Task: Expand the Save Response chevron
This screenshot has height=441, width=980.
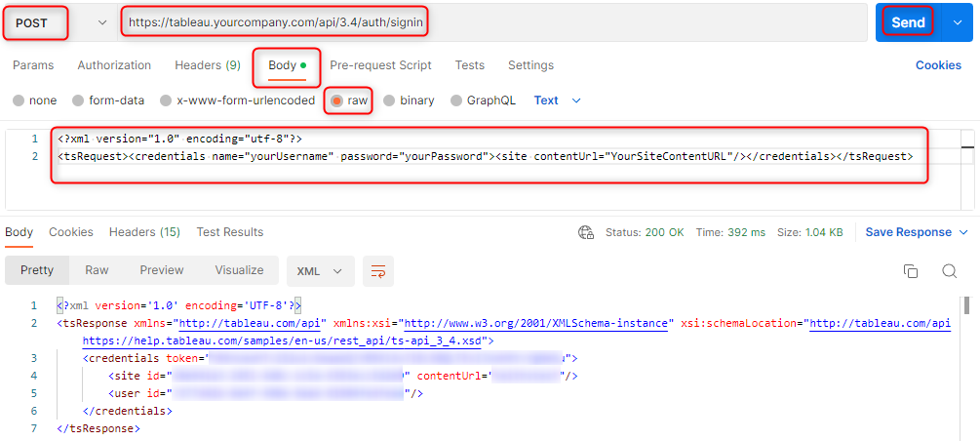Action: pyautogui.click(x=963, y=233)
